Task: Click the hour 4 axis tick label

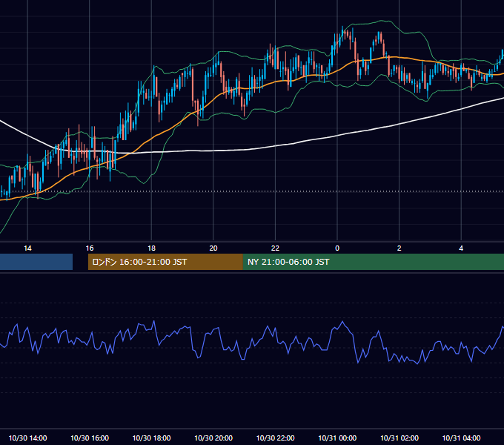Action: point(461,248)
